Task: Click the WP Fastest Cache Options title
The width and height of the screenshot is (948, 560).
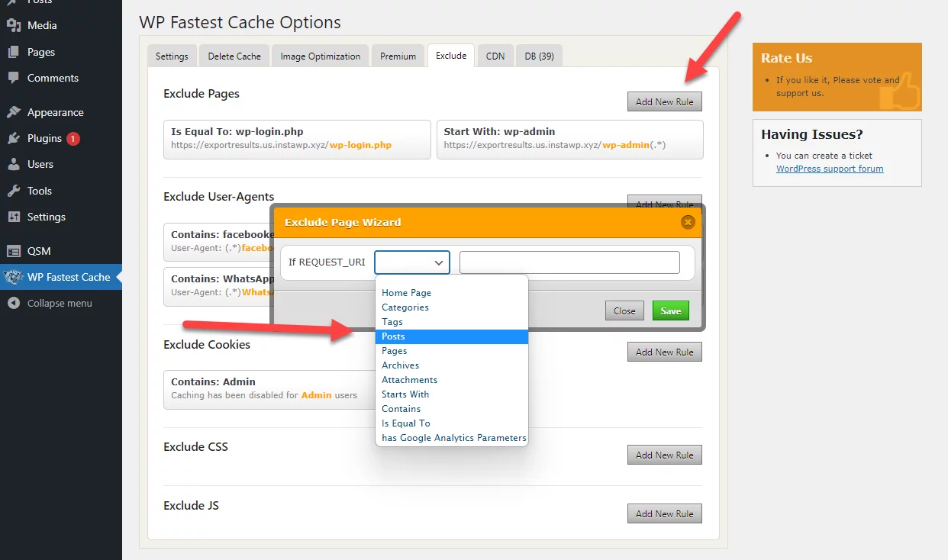Action: pos(240,23)
